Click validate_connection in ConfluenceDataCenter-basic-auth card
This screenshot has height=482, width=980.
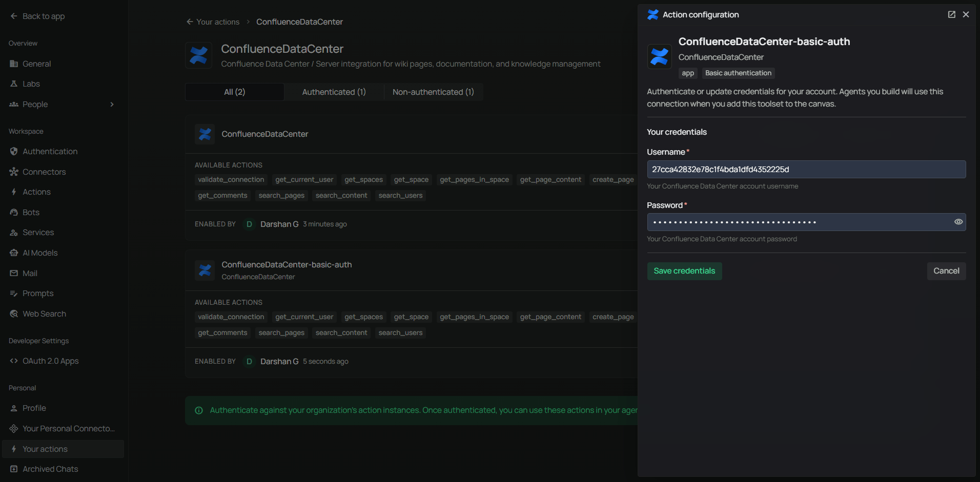point(231,317)
